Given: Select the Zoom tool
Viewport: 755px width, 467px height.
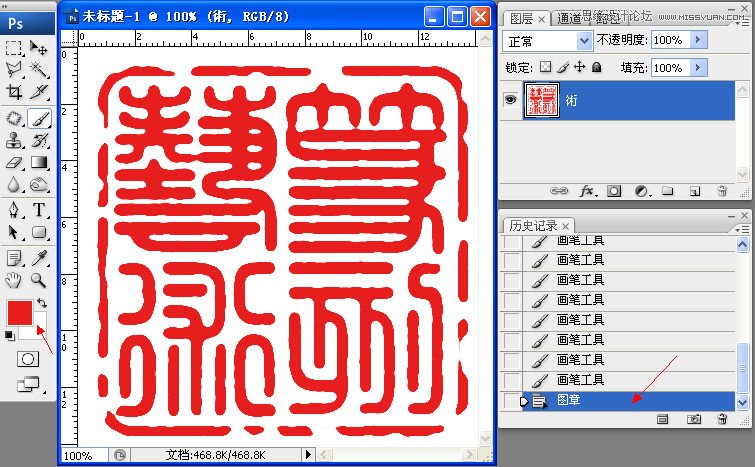Looking at the screenshot, I should pos(39,280).
